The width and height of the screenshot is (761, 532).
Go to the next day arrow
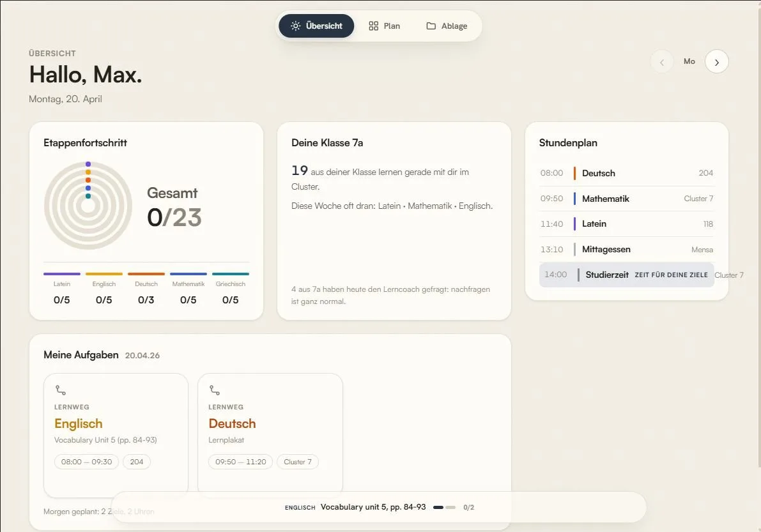pyautogui.click(x=716, y=61)
